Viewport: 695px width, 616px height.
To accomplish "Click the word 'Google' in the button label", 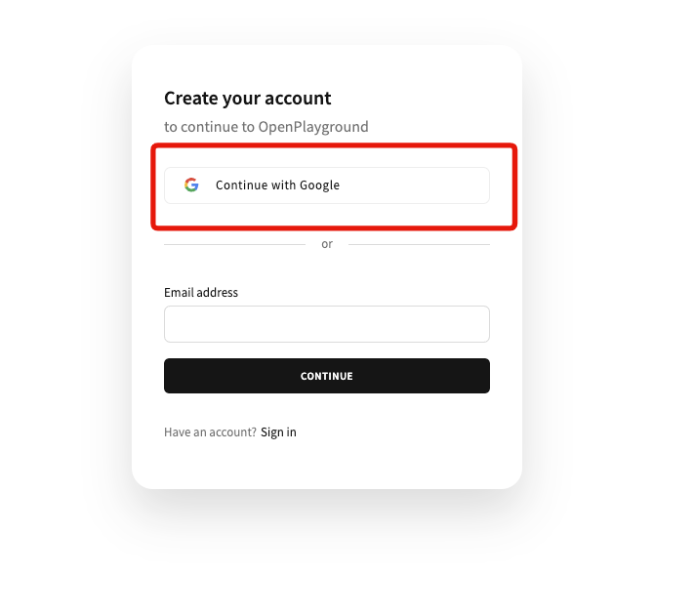I will tap(319, 185).
